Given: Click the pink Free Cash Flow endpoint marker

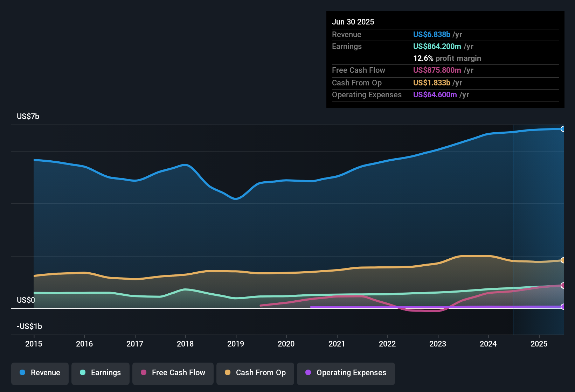Looking at the screenshot, I should (x=563, y=285).
